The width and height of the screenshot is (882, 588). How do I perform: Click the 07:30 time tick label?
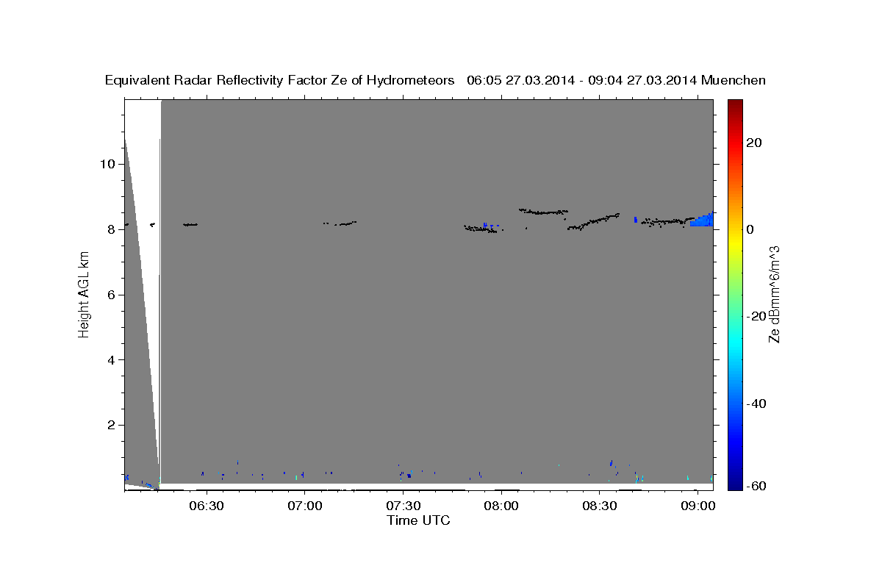coord(403,506)
